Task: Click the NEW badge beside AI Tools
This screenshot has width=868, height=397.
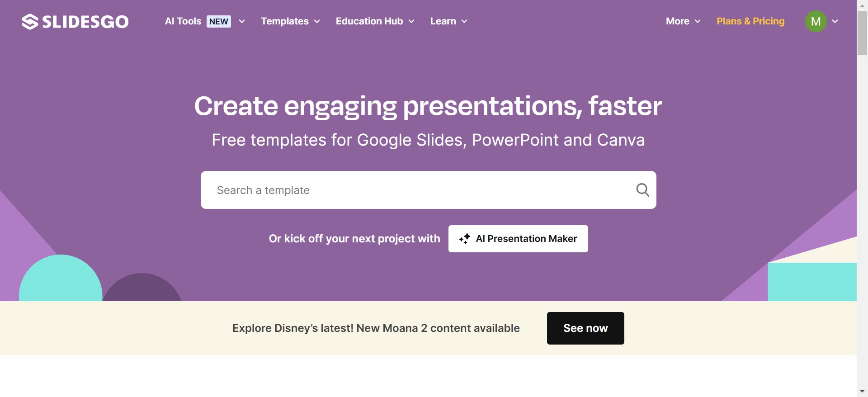Action: point(219,21)
